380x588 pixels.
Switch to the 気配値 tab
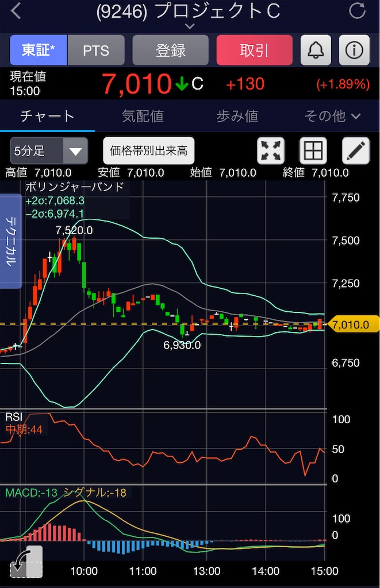143,116
